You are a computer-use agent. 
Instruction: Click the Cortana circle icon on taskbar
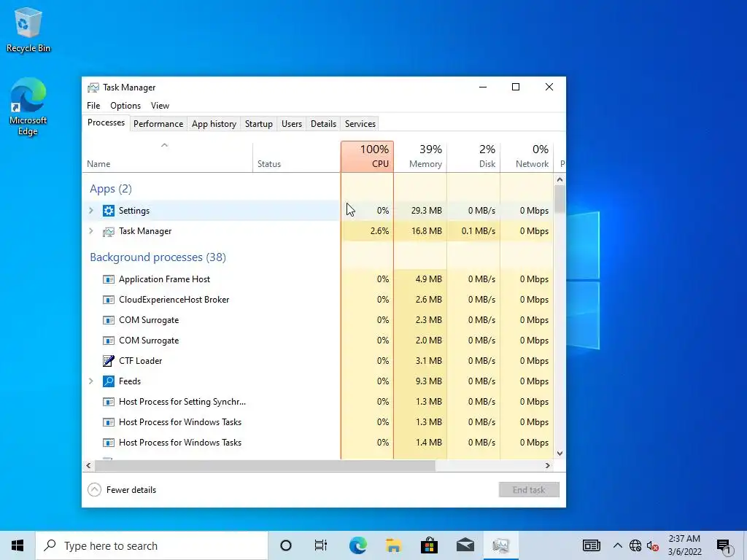click(286, 545)
